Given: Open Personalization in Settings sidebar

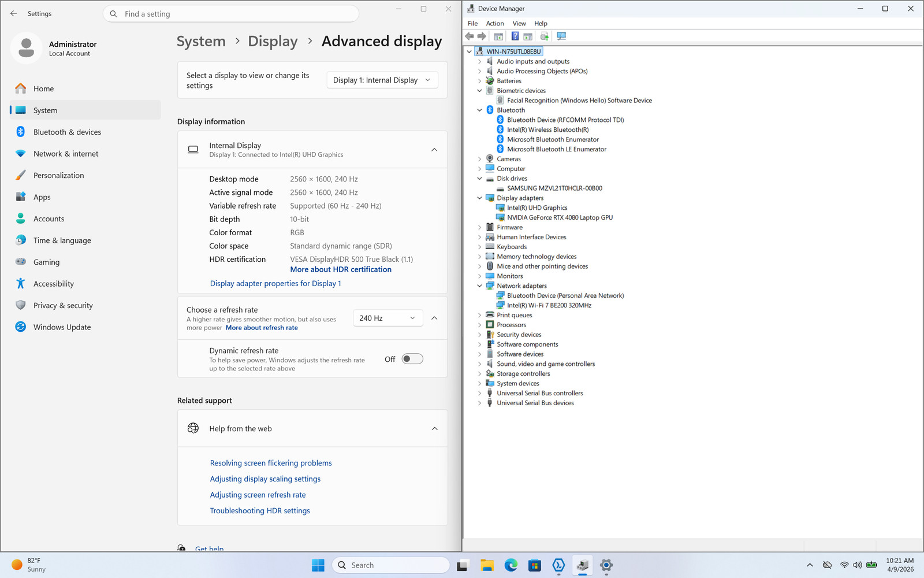Looking at the screenshot, I should [x=85, y=175].
